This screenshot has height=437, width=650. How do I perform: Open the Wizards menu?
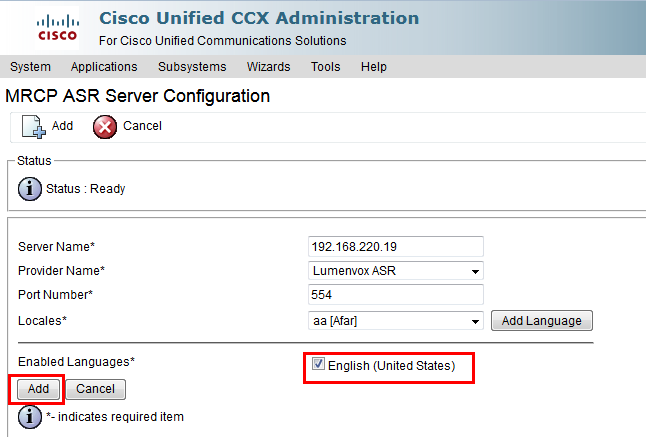[x=268, y=67]
